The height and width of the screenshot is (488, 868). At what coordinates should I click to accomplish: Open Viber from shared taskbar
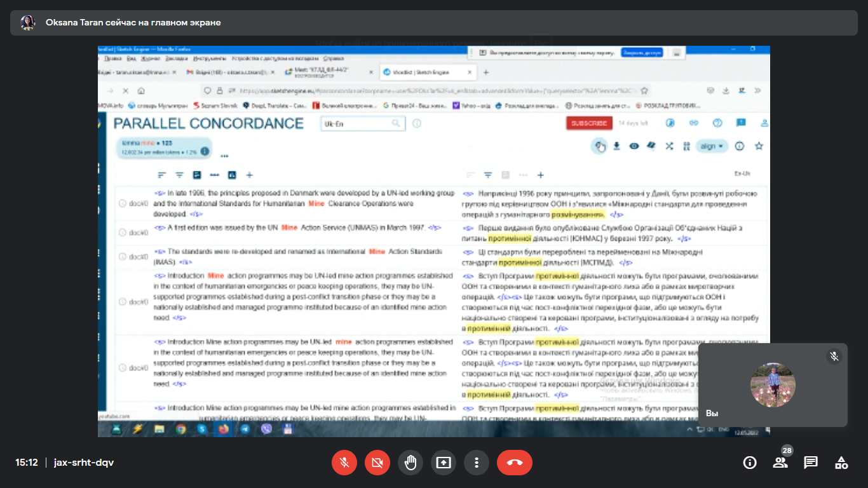pos(266,429)
